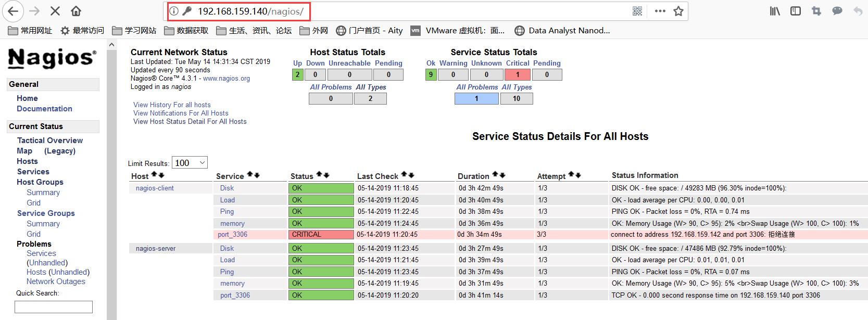Image resolution: width=868 pixels, height=320 pixels.
Task: Open the port_3306 service of nagios-client
Action: pos(233,235)
